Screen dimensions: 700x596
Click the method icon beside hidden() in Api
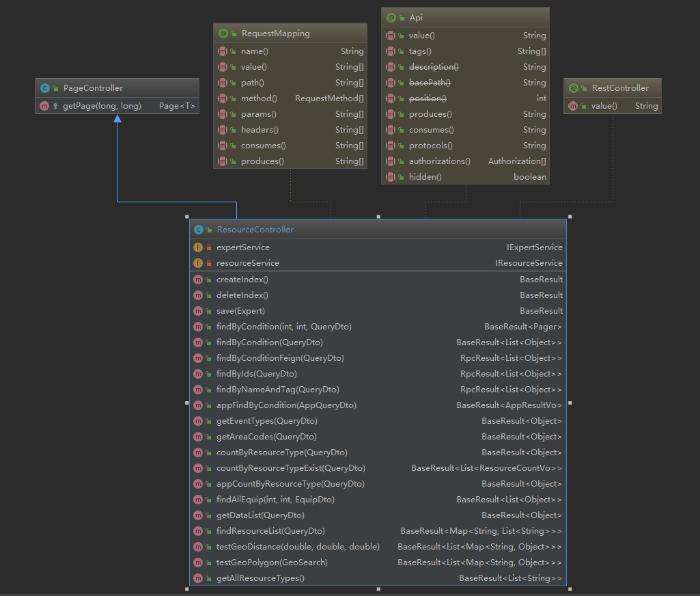[x=391, y=176]
